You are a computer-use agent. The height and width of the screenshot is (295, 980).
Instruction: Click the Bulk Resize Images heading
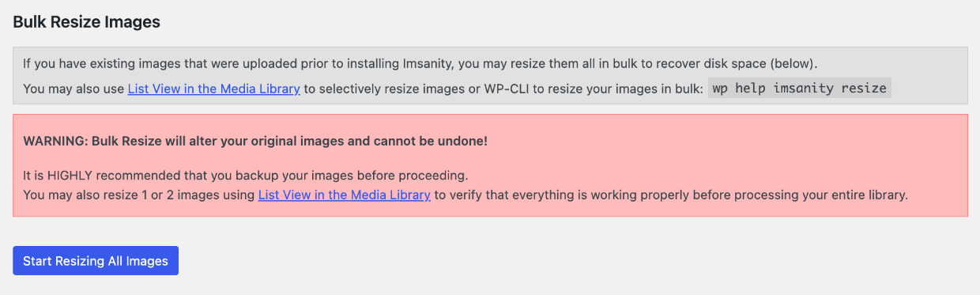tap(87, 22)
